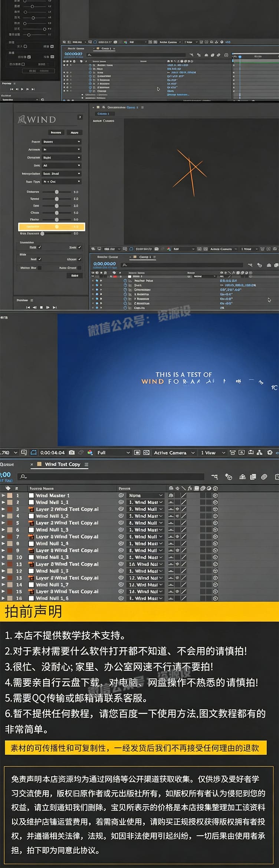
Task: Open the Direction dropdown set to Right
Action: coord(61,158)
